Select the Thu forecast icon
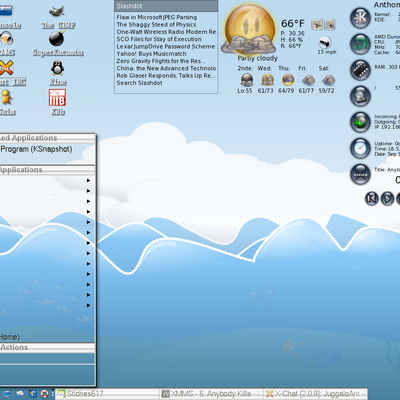 288,80
